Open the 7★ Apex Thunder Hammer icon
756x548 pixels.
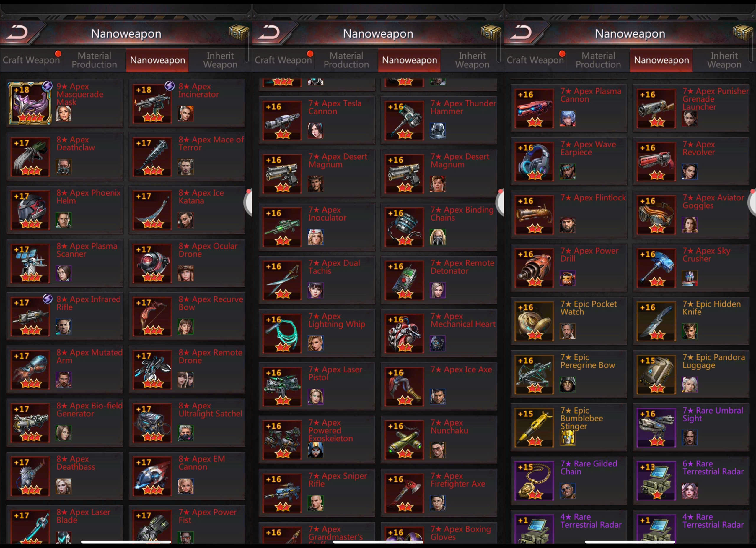pyautogui.click(x=404, y=121)
